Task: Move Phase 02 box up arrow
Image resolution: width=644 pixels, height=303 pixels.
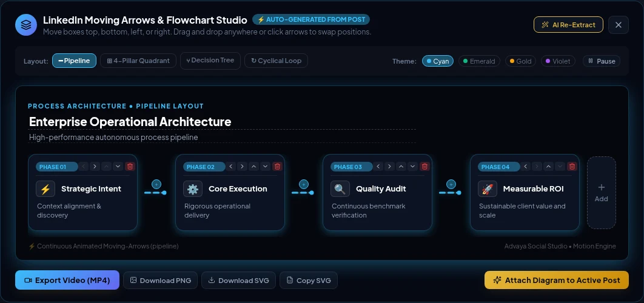Action: [254, 166]
